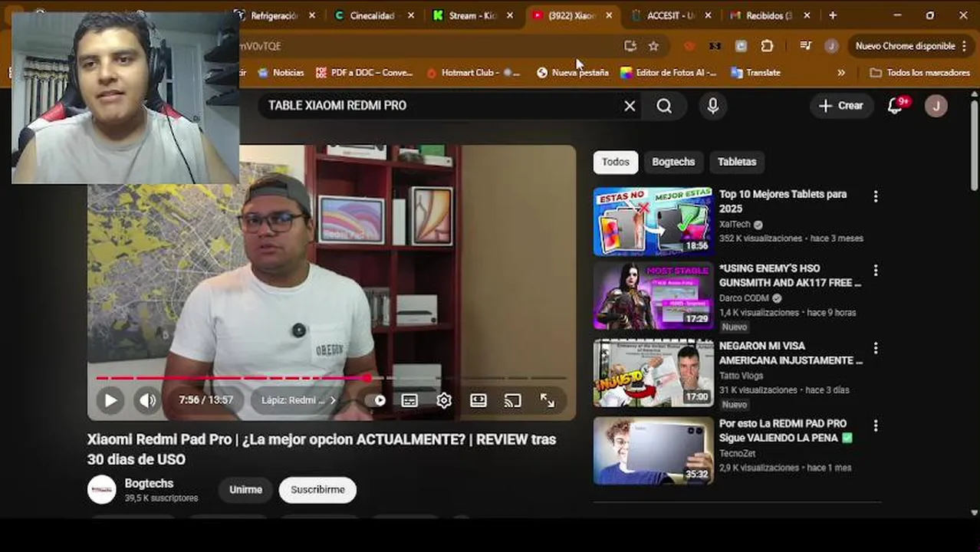Clear the YouTube search field

(630, 106)
